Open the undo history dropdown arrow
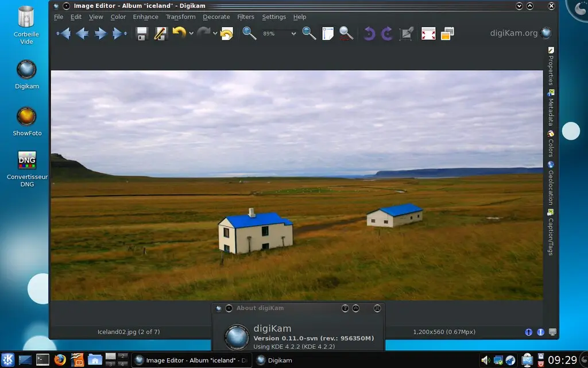588x368 pixels. [x=191, y=34]
